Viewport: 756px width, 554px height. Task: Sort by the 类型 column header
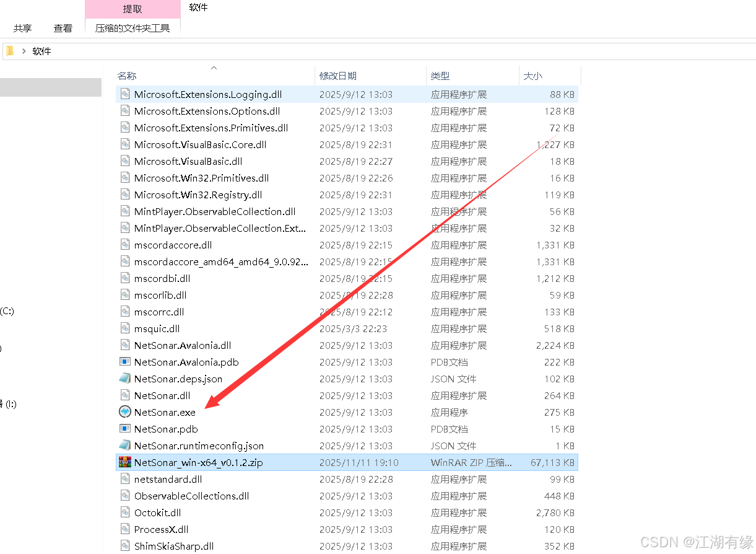pos(440,76)
